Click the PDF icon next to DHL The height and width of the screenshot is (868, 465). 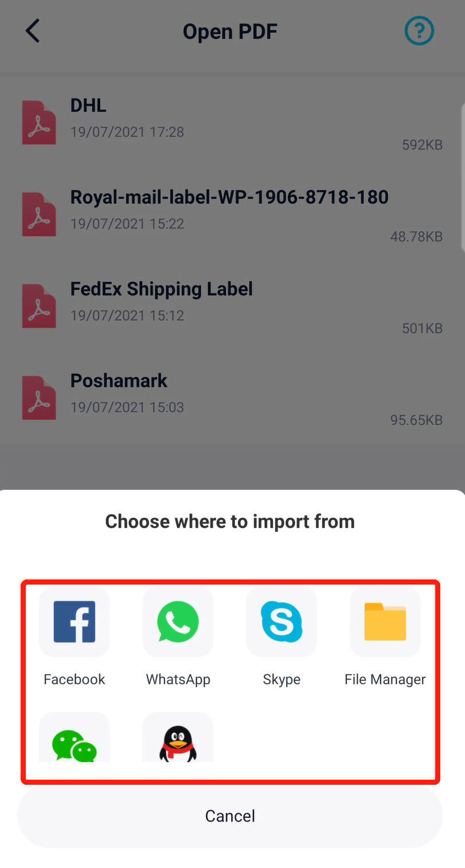[39, 122]
